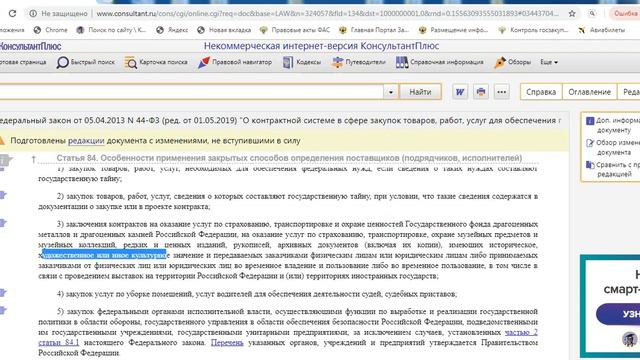Click the Найти button
This screenshot has height=360, width=640.
coord(420,92)
